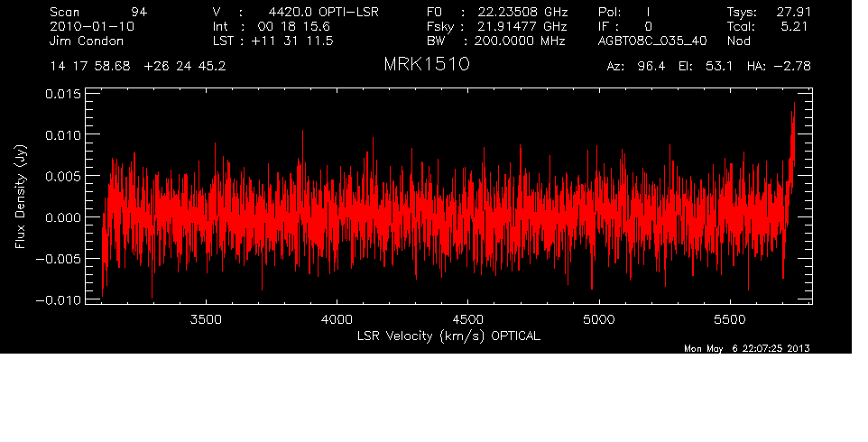Image resolution: width=868 pixels, height=442 pixels.
Task: Select the LST value +11 31 11.5
Action: pos(292,41)
